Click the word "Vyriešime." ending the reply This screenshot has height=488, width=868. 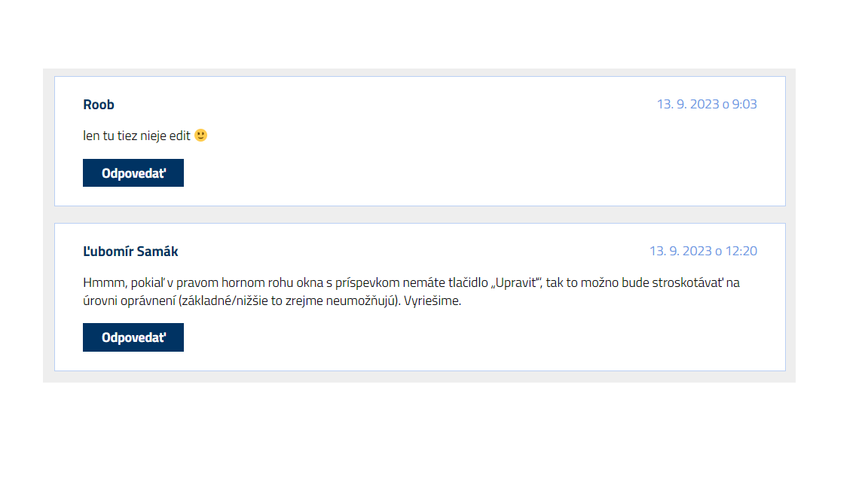[432, 301]
